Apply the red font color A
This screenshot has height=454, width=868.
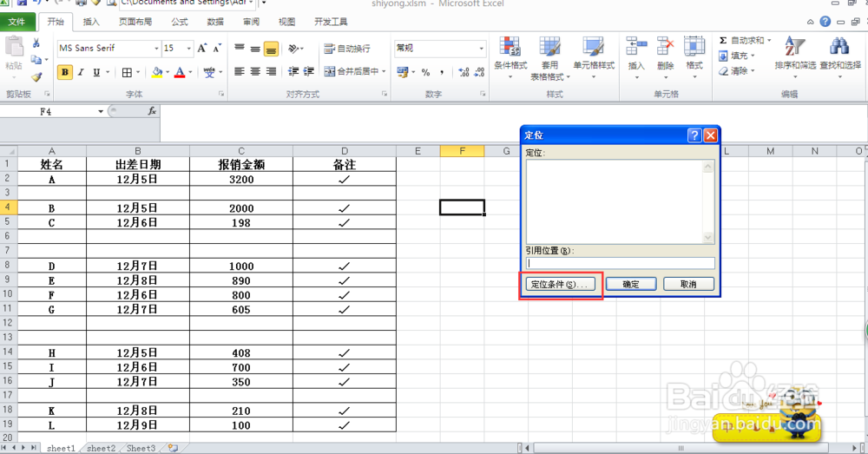180,72
